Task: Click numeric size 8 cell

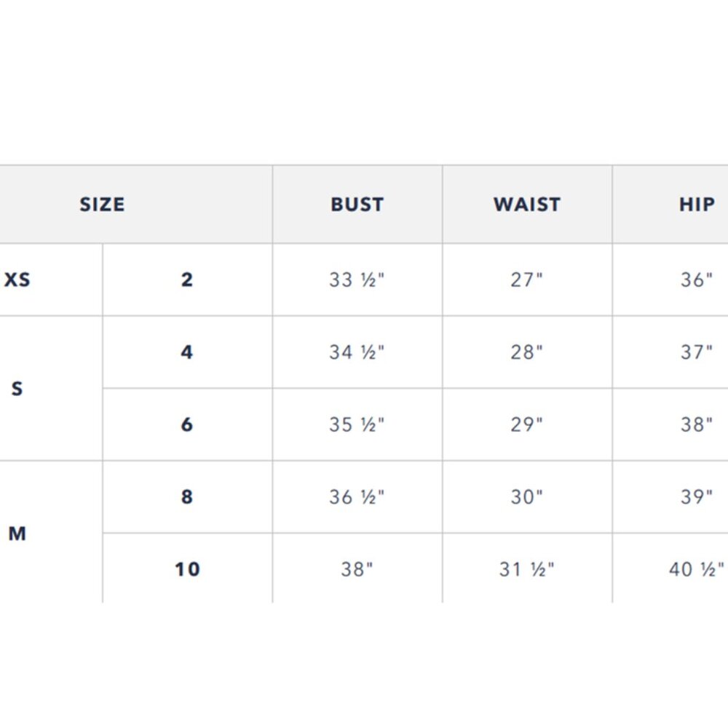Action: 186,496
